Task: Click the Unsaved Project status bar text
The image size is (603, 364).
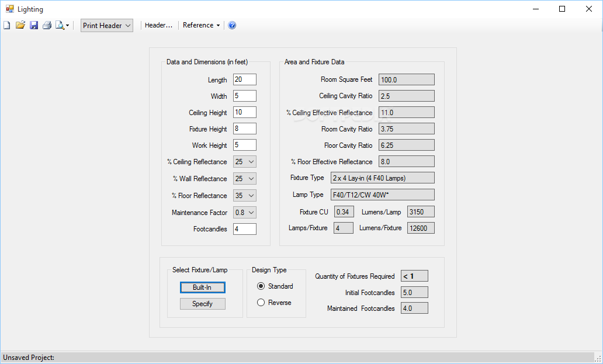Action: coord(29,358)
